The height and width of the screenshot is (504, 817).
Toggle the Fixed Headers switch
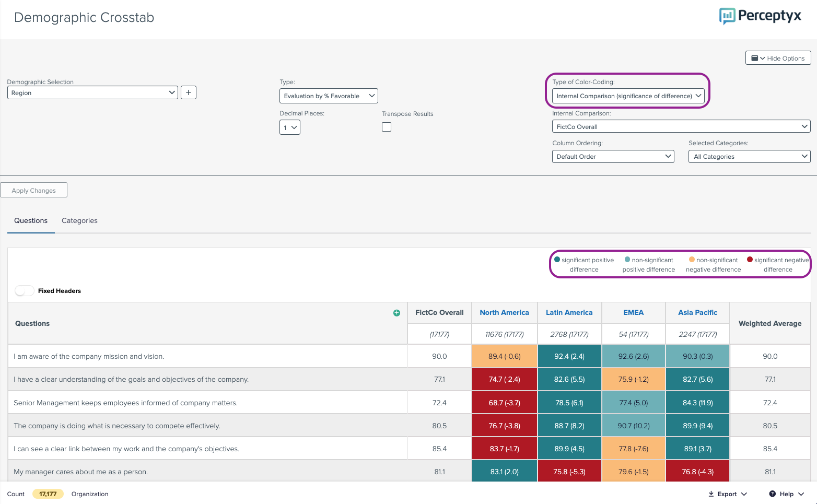pyautogui.click(x=25, y=291)
